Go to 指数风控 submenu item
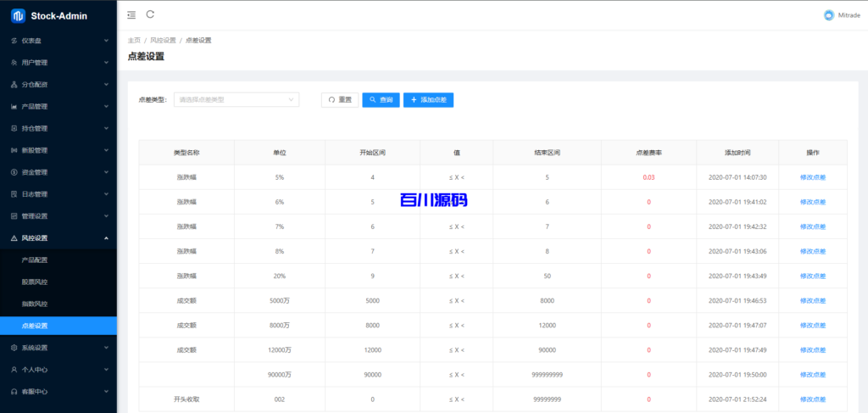This screenshot has width=868, height=413. click(x=35, y=304)
